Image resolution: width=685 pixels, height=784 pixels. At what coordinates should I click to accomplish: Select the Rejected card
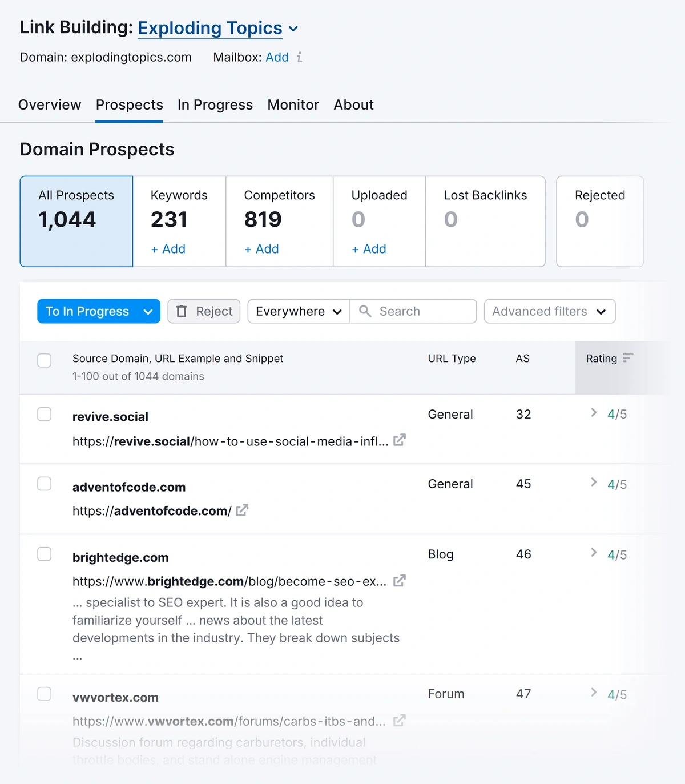[x=600, y=221]
